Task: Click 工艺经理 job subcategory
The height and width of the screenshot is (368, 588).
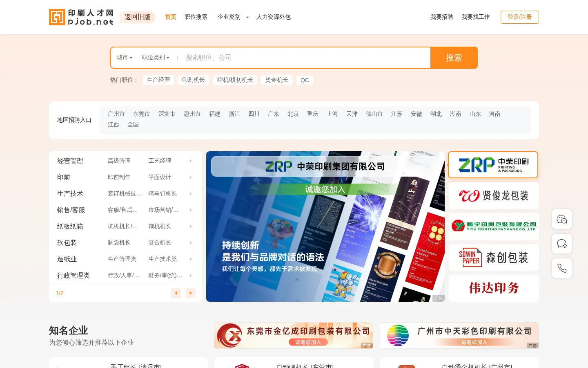Action: (x=160, y=161)
